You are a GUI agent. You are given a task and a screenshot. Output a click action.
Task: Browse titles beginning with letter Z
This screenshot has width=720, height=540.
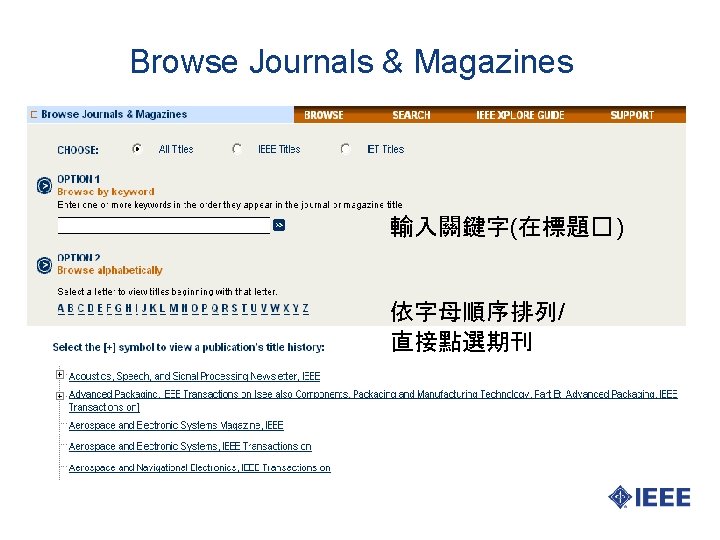click(x=306, y=309)
